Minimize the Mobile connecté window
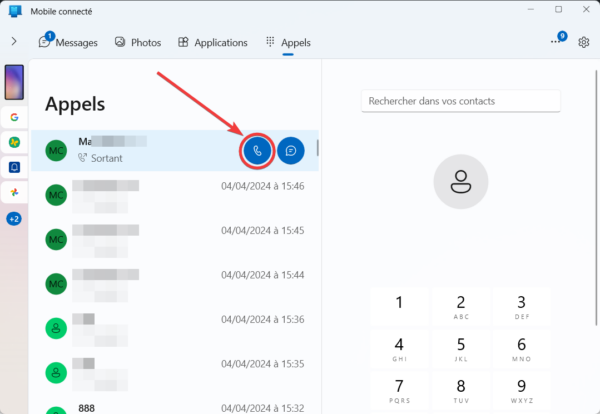Screen dimensions: 600x414 [x=531, y=10]
